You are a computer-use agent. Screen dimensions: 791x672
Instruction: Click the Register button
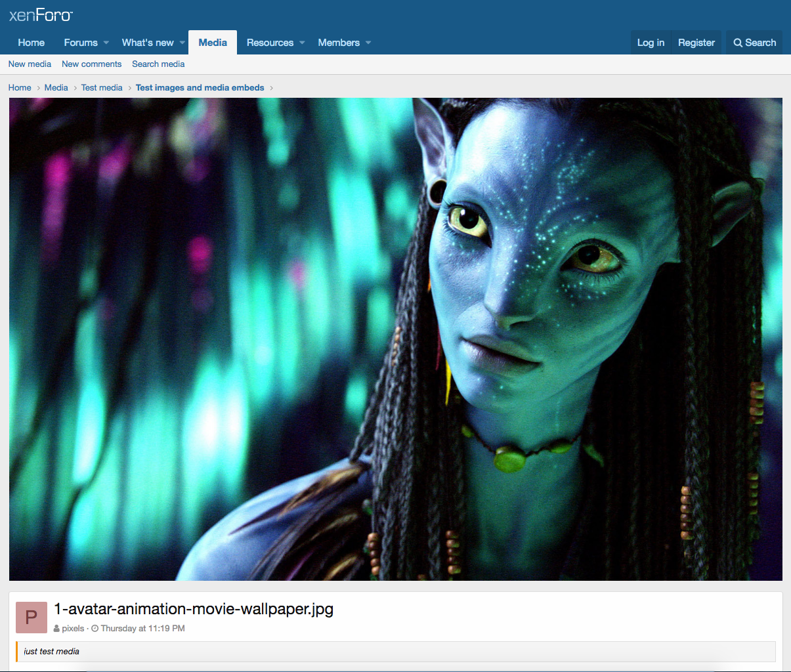coord(696,43)
